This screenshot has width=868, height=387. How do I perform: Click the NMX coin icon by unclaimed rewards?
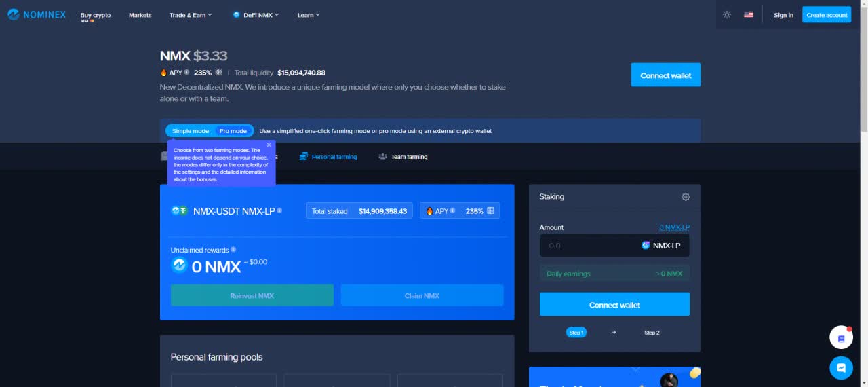pos(179,265)
